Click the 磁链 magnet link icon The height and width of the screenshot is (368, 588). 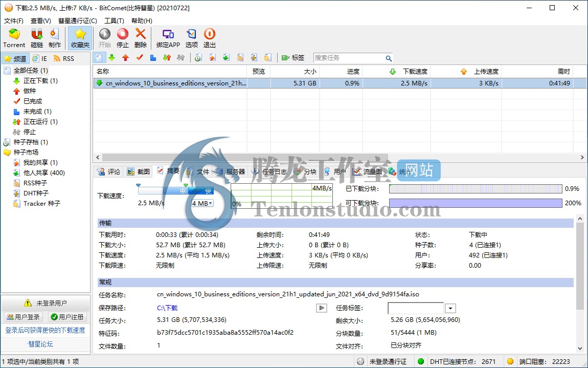[37, 38]
